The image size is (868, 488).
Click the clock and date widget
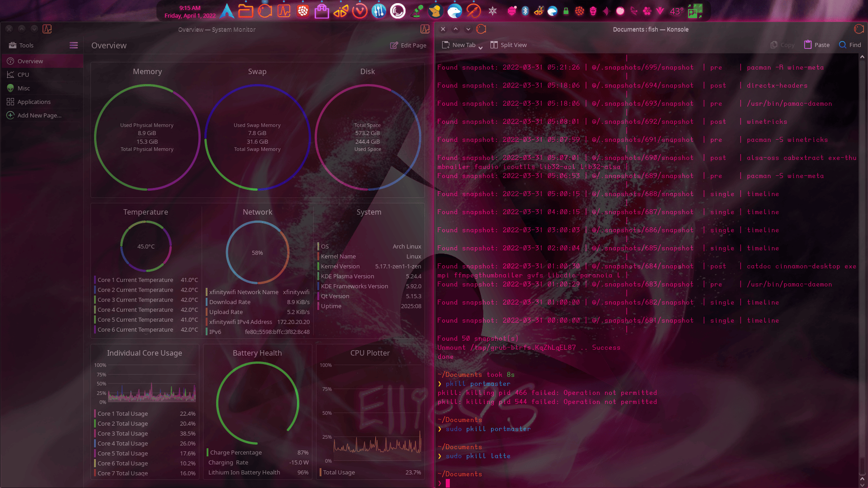190,11
